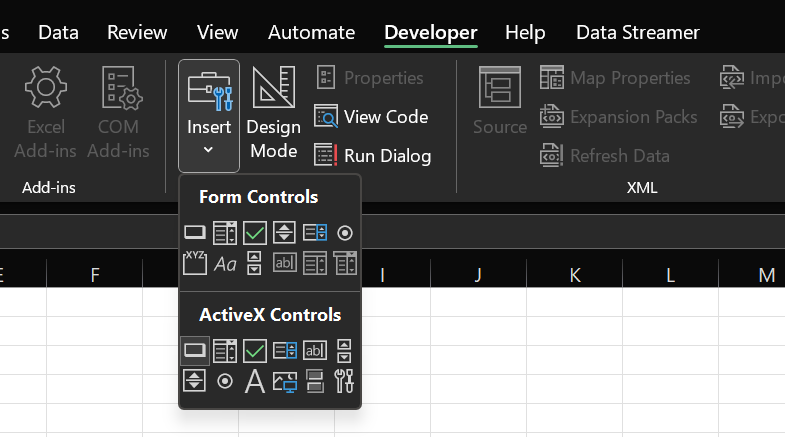785x437 pixels.
Task: Insert the Form Controls Spin Button
Action: point(285,233)
